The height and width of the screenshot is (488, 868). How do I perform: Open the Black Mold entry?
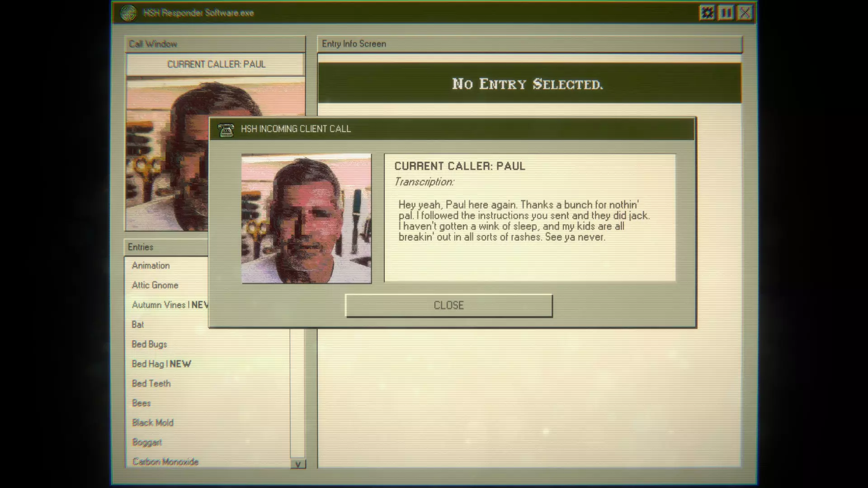153,423
